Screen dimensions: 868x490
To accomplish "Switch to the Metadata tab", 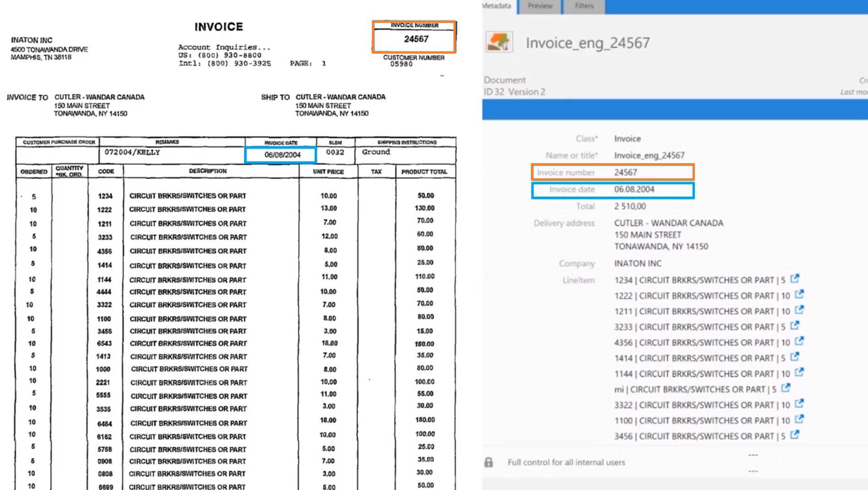I will coord(497,6).
